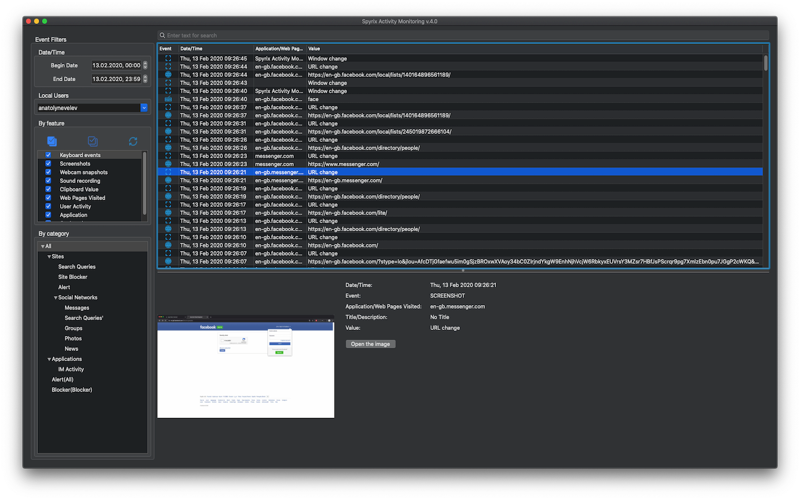Click the magnifier icon in search bar
Viewport: 800px width, 500px height.
click(162, 35)
